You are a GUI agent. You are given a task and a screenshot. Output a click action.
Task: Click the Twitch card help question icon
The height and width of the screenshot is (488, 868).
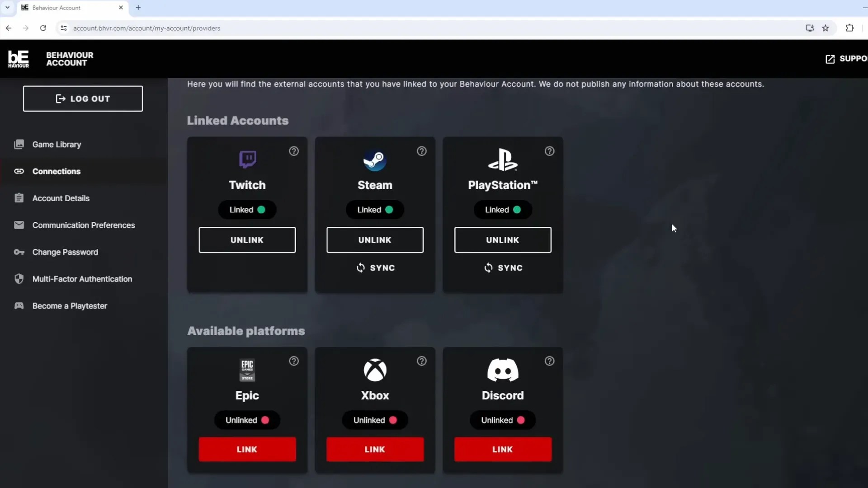[294, 151]
